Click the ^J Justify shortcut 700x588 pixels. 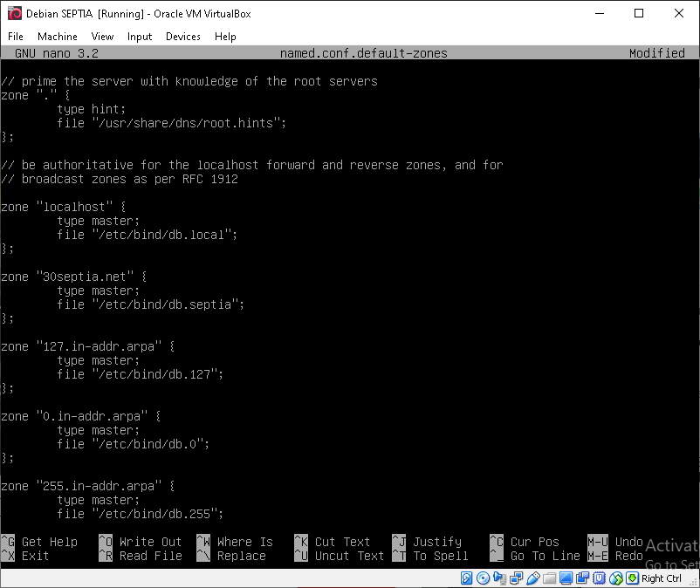tap(427, 542)
